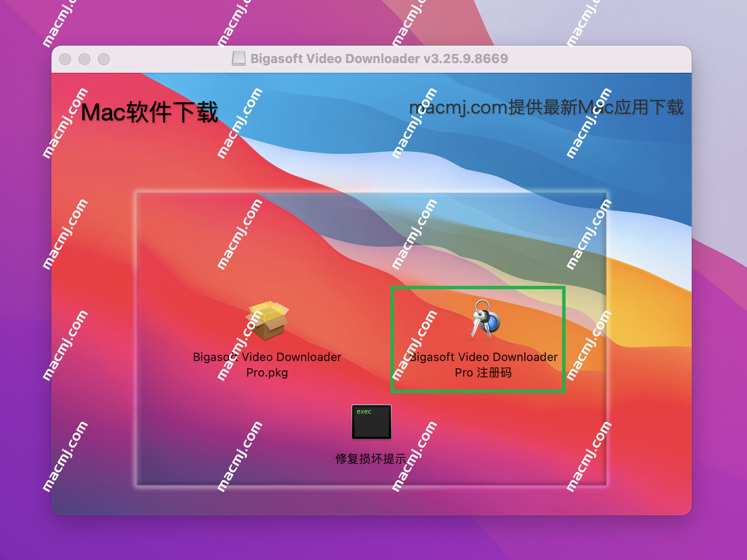The width and height of the screenshot is (747, 560).
Task: Click the '修复损坏提示' file label
Action: [371, 459]
